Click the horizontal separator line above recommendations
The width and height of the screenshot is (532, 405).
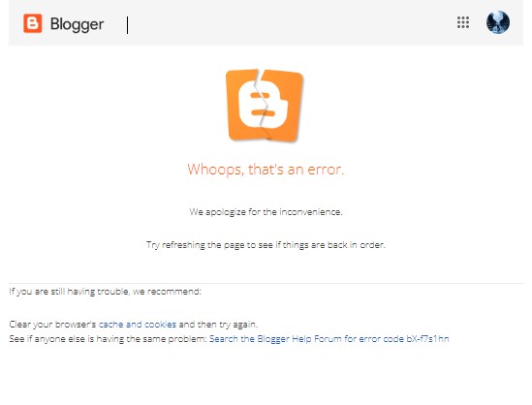coord(266,283)
